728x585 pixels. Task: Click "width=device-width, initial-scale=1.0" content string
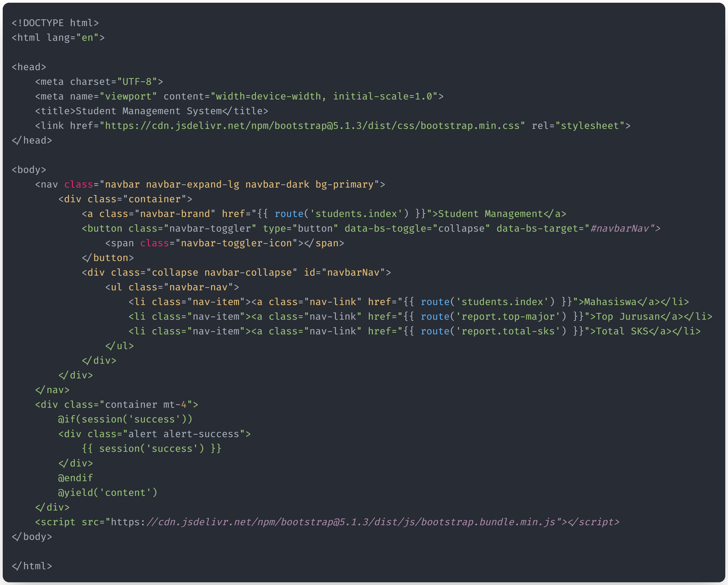(x=324, y=96)
